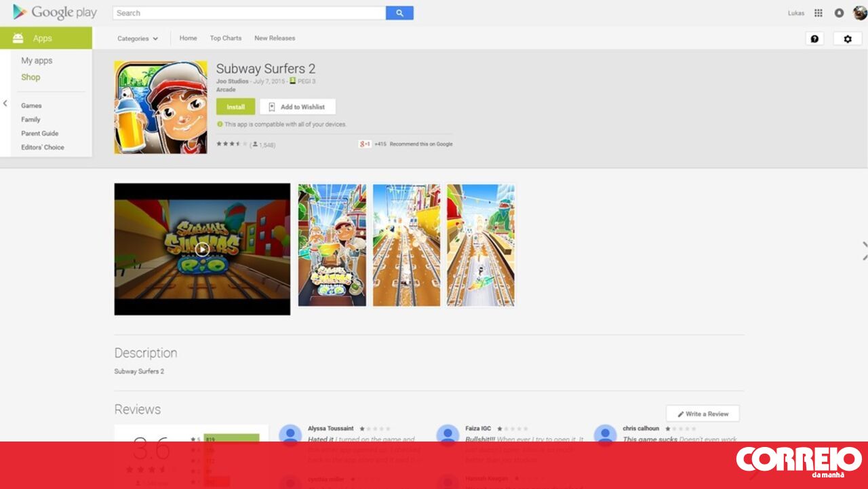Click the user profile avatar
This screenshot has height=489, width=868.
pos(860,13)
